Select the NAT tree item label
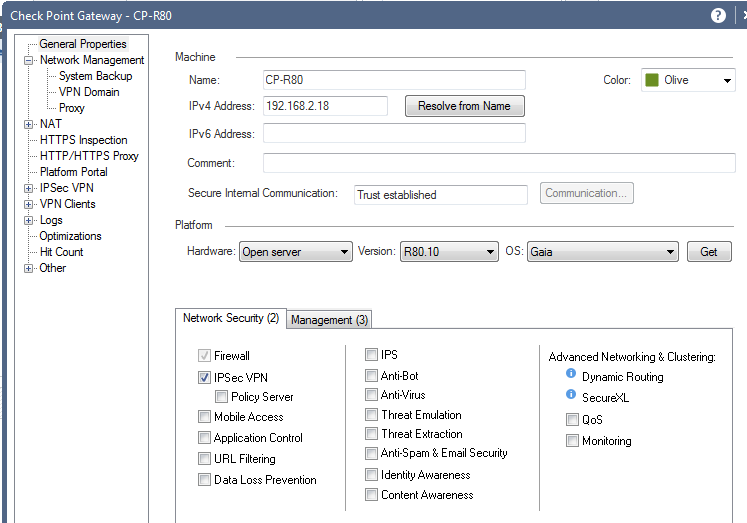Viewport: 747px width, 523px height. (50, 124)
